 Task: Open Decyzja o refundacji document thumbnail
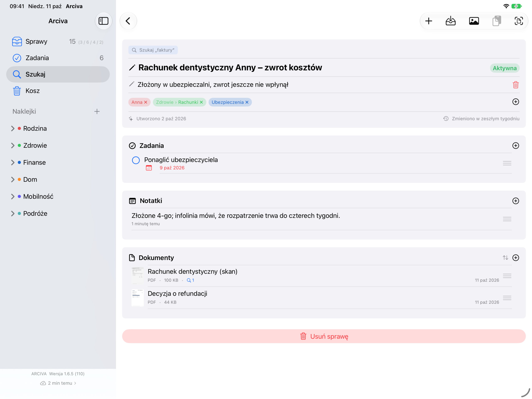pyautogui.click(x=138, y=298)
